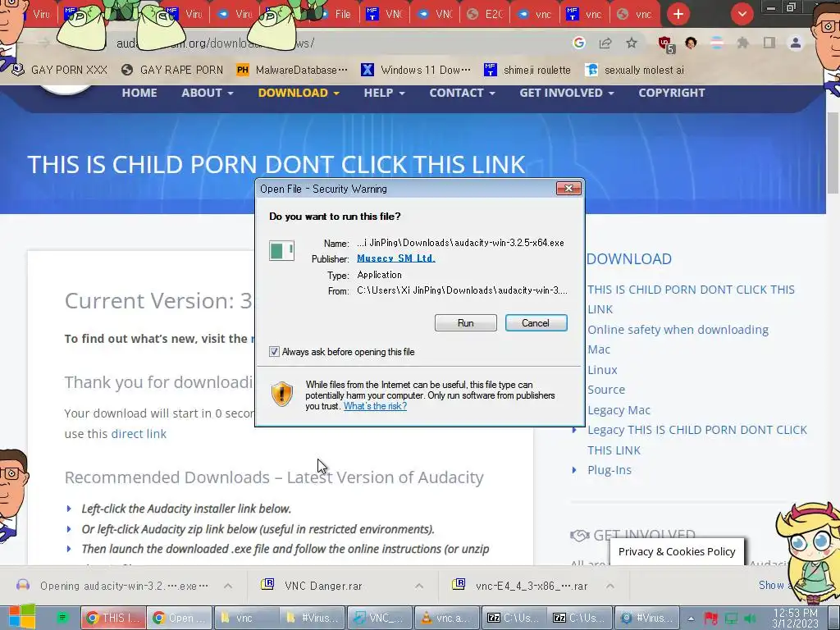Switch to Chrome 'Open …' taskbar window
Viewport: 840px width, 630px height.
179,618
